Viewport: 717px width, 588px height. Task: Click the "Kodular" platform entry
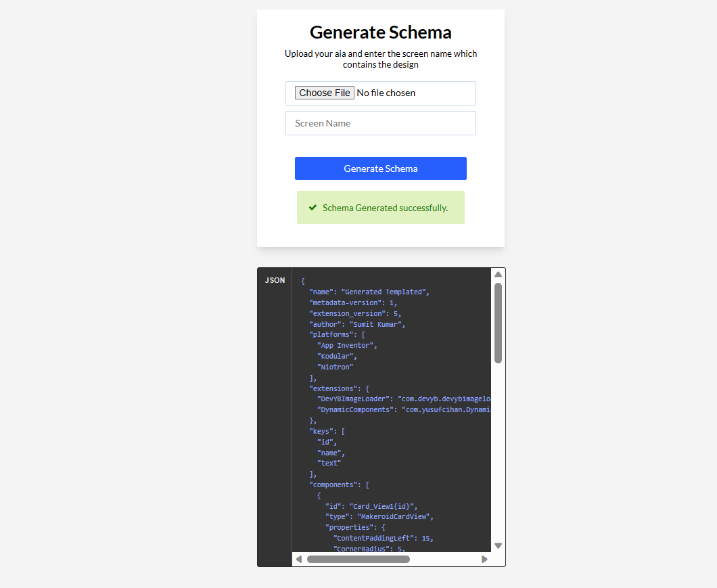tap(336, 357)
